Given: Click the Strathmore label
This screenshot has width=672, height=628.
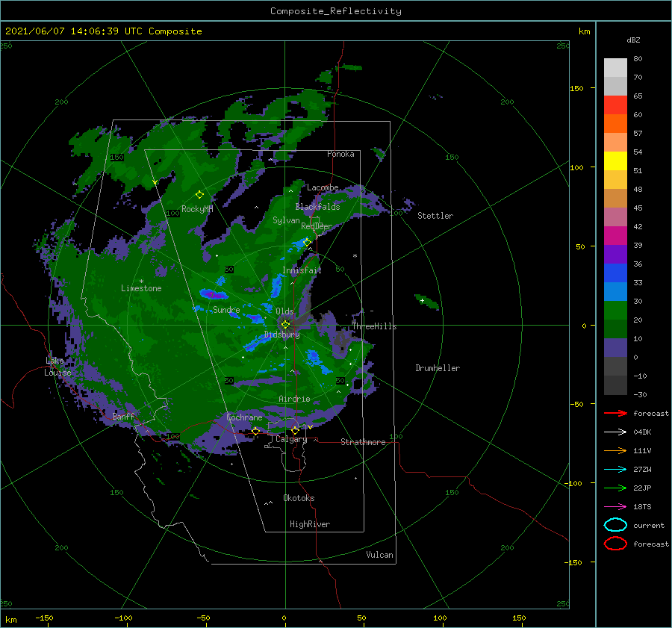Looking at the screenshot, I should 363,442.
